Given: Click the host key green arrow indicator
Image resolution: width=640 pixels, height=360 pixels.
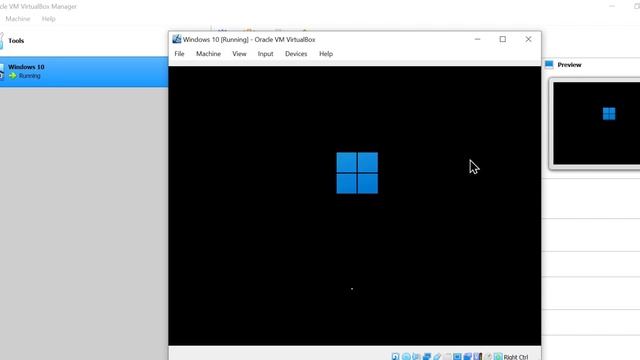Looking at the screenshot, I should coord(498,357).
